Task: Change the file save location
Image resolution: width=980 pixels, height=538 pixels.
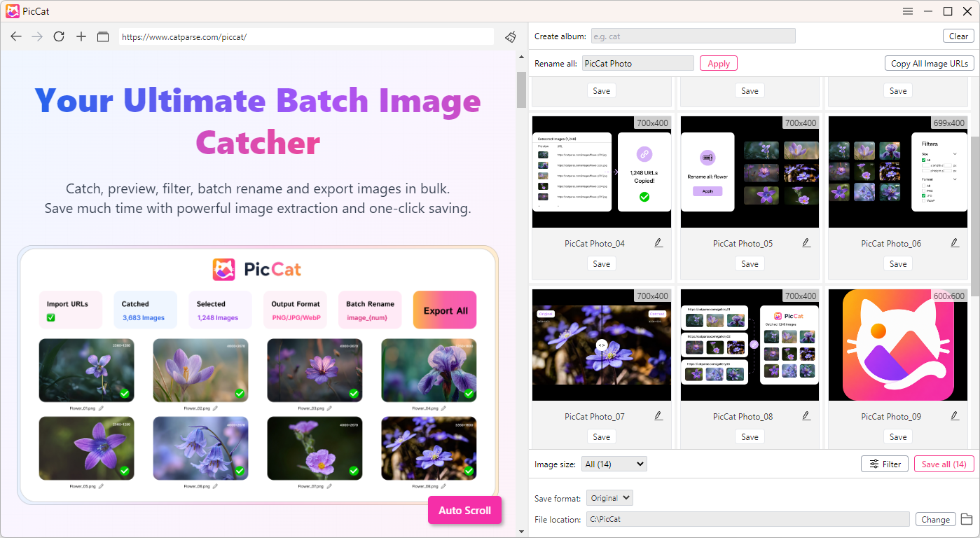Action: (x=935, y=519)
